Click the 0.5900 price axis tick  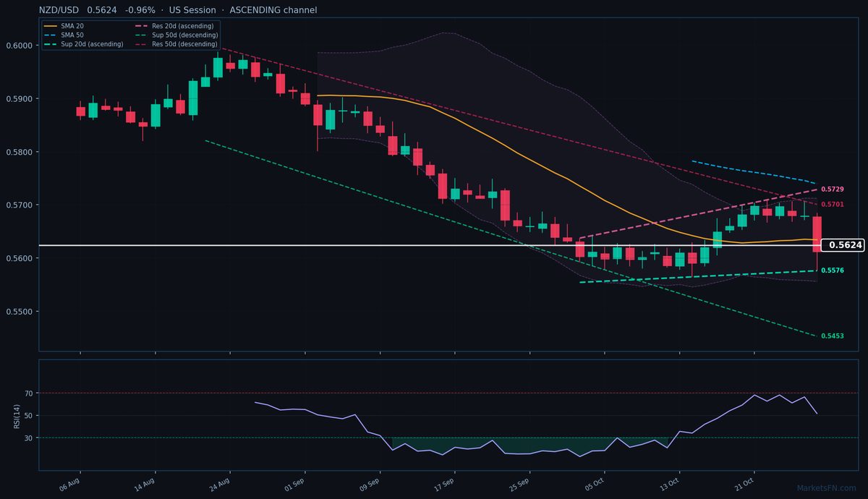click(x=21, y=99)
